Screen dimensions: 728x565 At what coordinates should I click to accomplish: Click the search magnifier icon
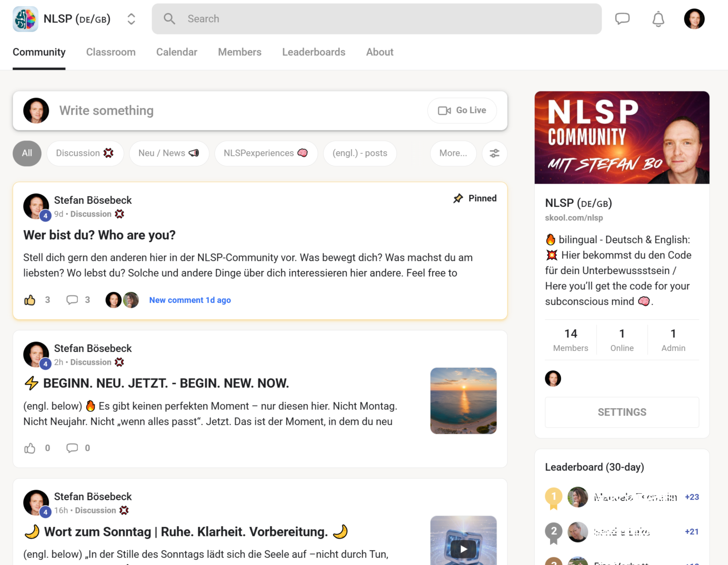point(169,19)
